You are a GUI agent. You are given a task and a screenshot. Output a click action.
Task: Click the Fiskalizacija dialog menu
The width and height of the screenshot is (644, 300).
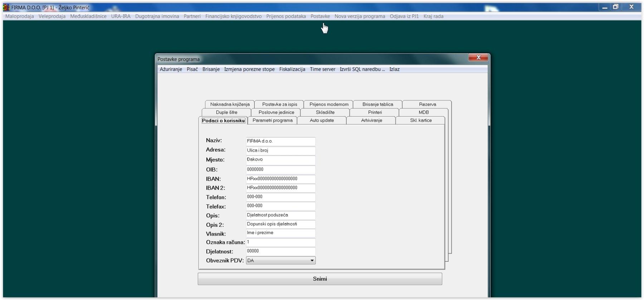click(x=292, y=69)
